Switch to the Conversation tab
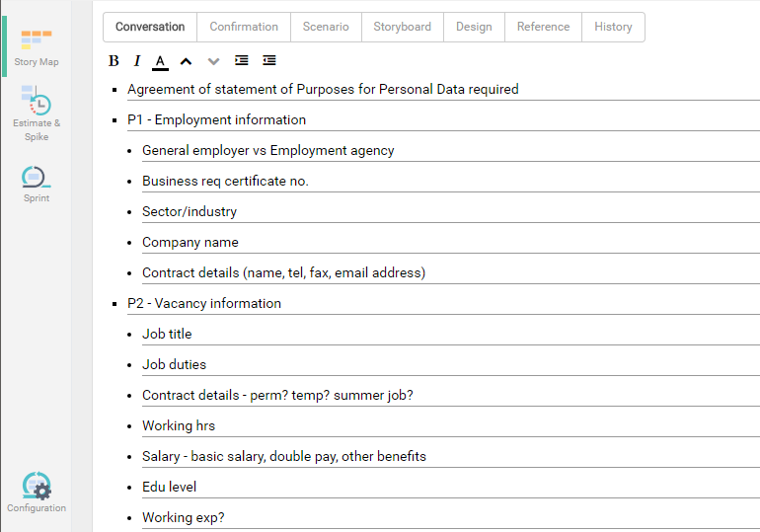This screenshot has width=760, height=532. coord(150,27)
